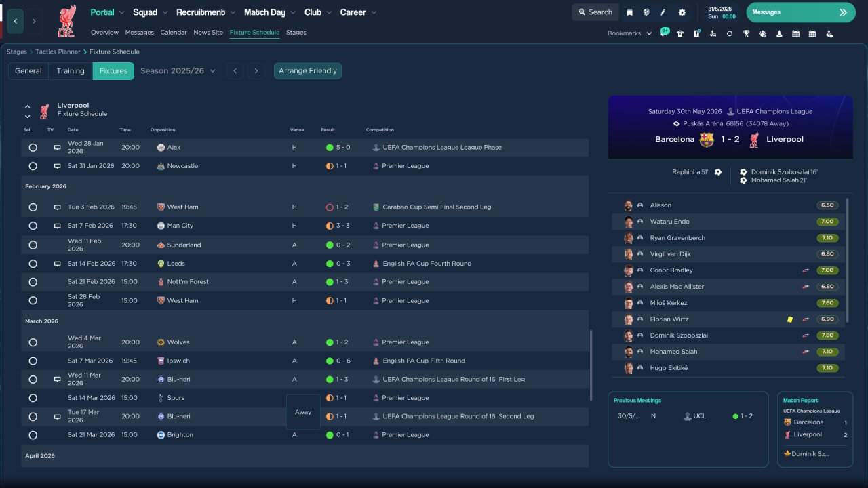Select the Wolves fixture radio button

33,342
